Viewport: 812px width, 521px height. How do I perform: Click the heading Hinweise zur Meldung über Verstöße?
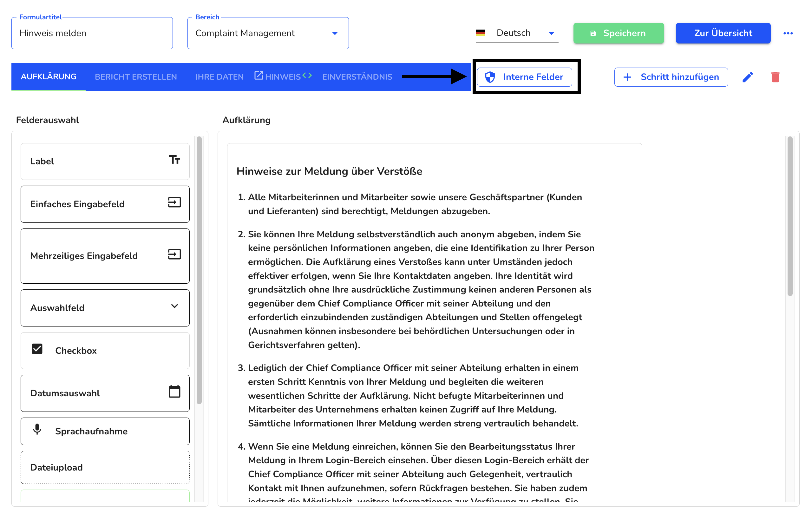[329, 171]
